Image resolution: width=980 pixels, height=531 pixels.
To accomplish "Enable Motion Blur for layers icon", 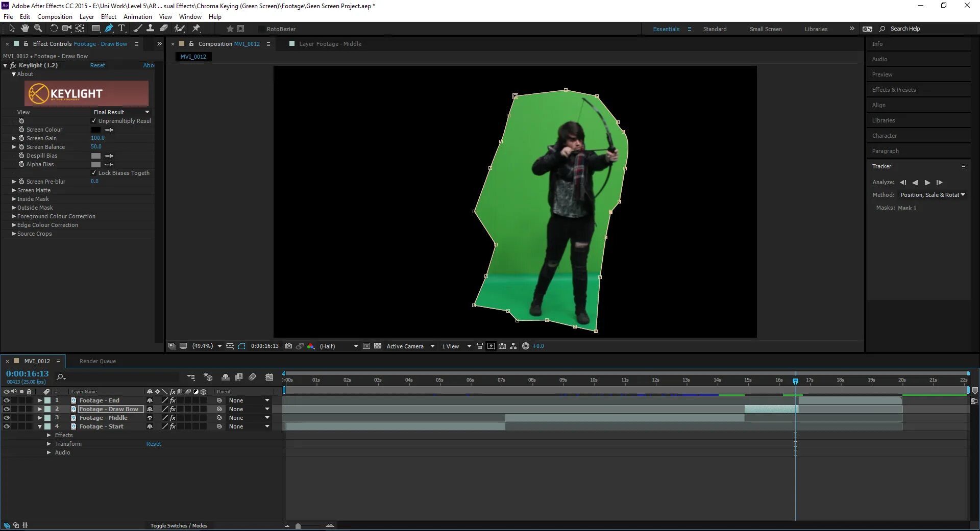I will (x=252, y=377).
